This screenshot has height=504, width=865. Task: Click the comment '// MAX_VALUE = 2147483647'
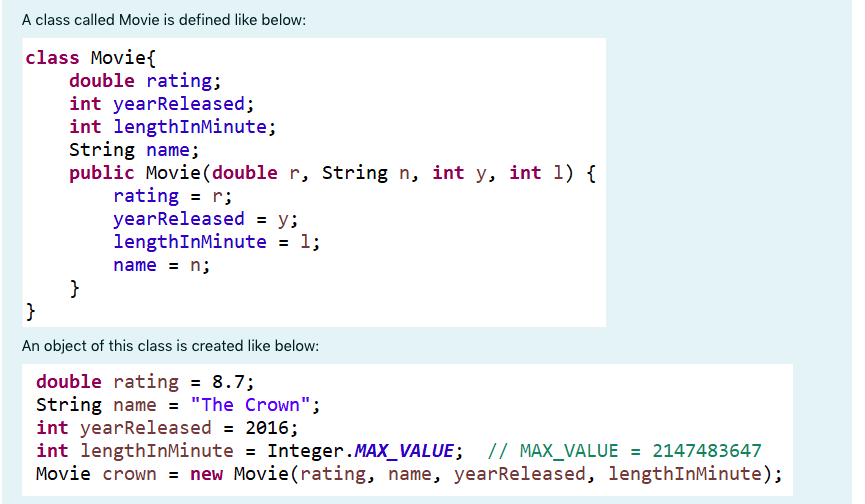coord(624,451)
